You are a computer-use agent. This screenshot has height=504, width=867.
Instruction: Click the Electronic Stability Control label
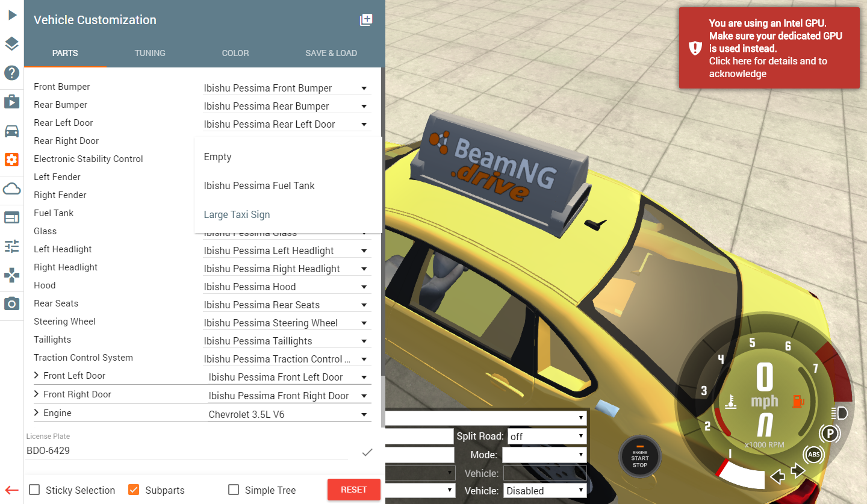89,159
